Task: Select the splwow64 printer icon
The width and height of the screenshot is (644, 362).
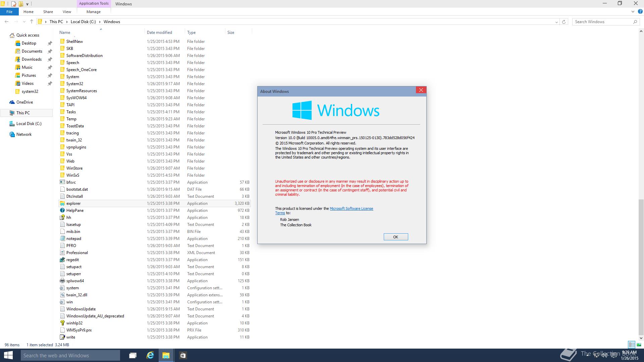Action: pyautogui.click(x=62, y=281)
